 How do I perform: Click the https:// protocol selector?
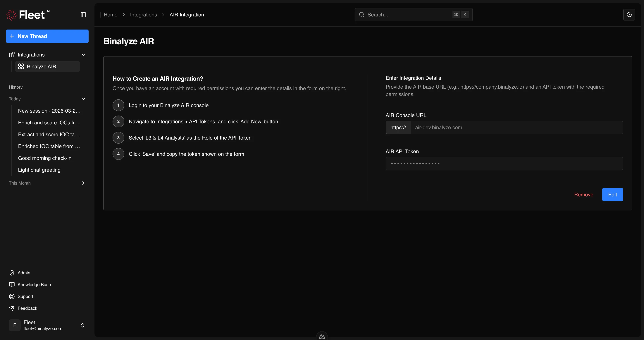click(x=398, y=127)
